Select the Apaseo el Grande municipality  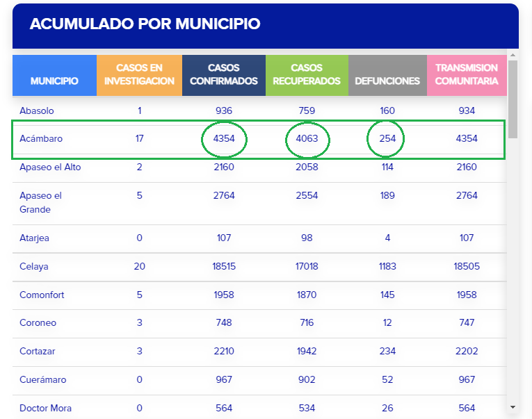click(40, 202)
